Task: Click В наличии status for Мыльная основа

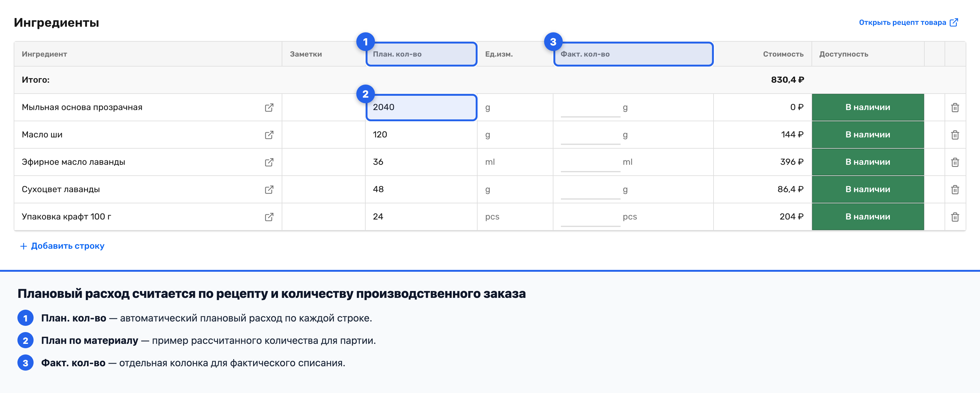Action: tap(868, 107)
